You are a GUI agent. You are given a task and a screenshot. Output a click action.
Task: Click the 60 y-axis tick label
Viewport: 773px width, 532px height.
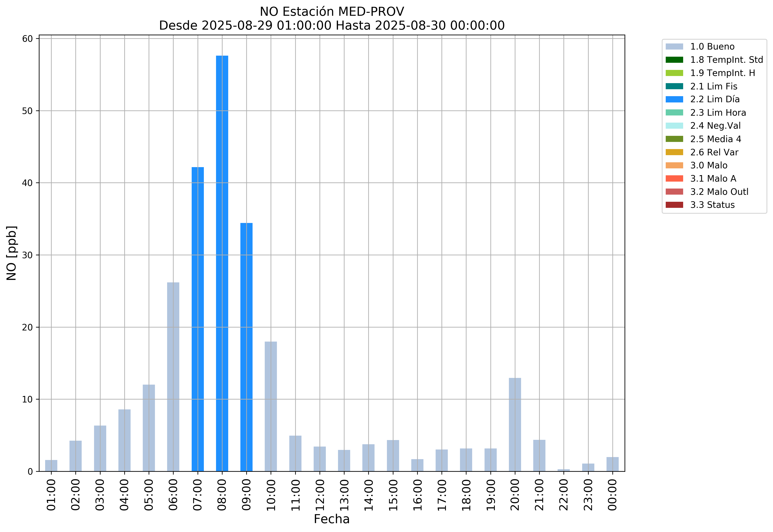tap(28, 39)
